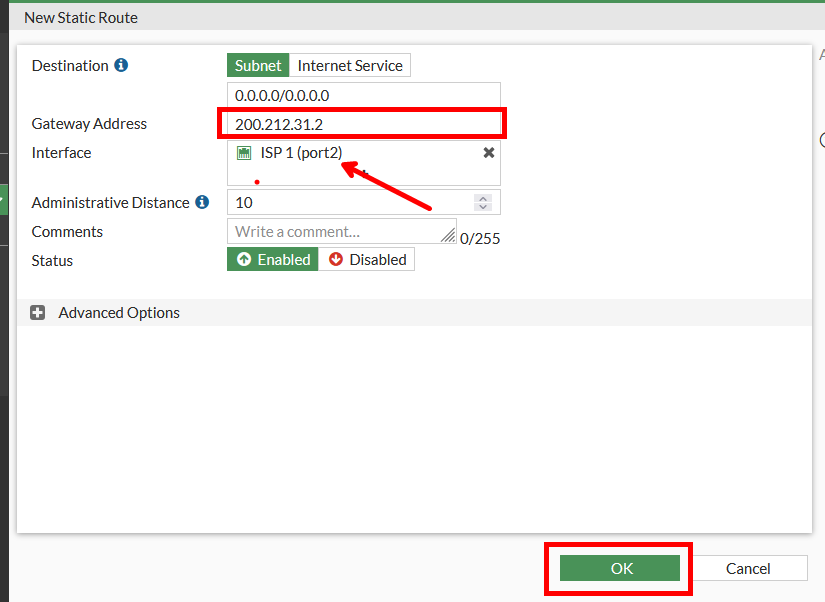825x602 pixels.
Task: Cancel the new static route
Action: [748, 568]
